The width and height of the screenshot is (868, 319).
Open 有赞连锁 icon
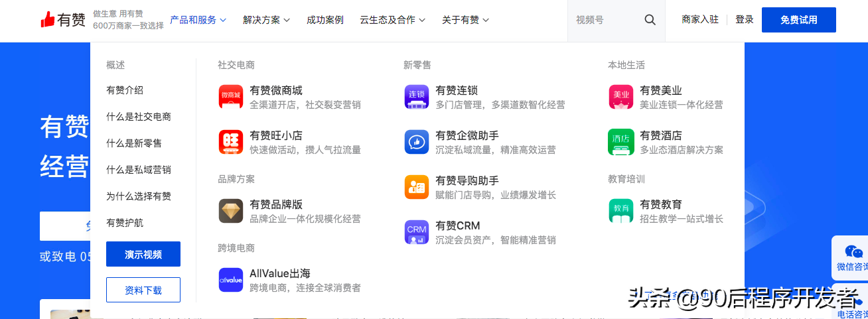(417, 97)
